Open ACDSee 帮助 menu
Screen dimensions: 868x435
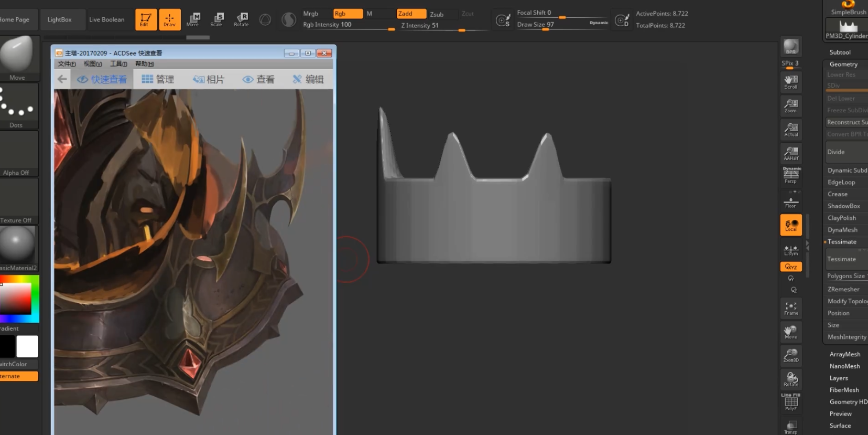(145, 64)
